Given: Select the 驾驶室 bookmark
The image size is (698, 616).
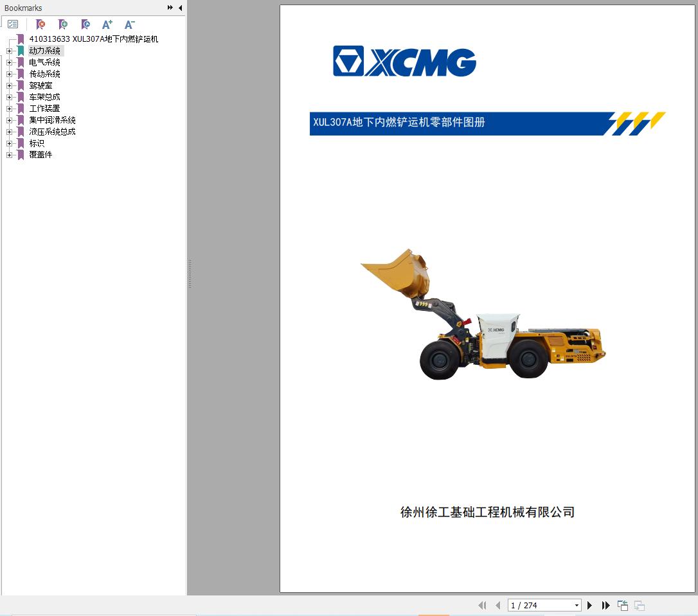Looking at the screenshot, I should 40,85.
